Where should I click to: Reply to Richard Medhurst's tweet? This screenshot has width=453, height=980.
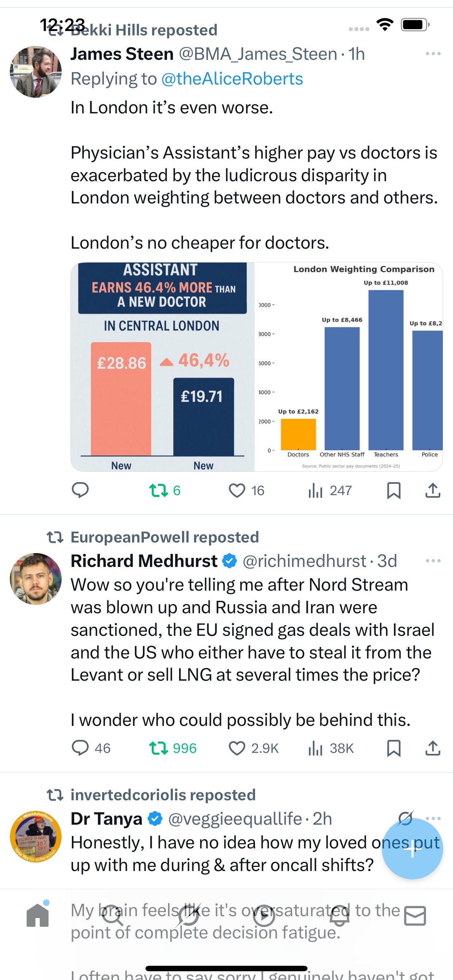pyautogui.click(x=80, y=748)
